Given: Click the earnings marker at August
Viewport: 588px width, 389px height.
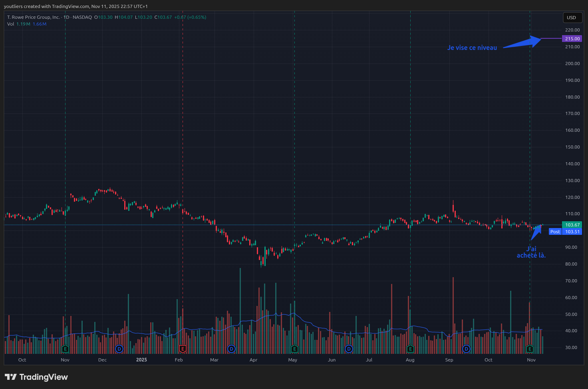Looking at the screenshot, I should pos(410,349).
